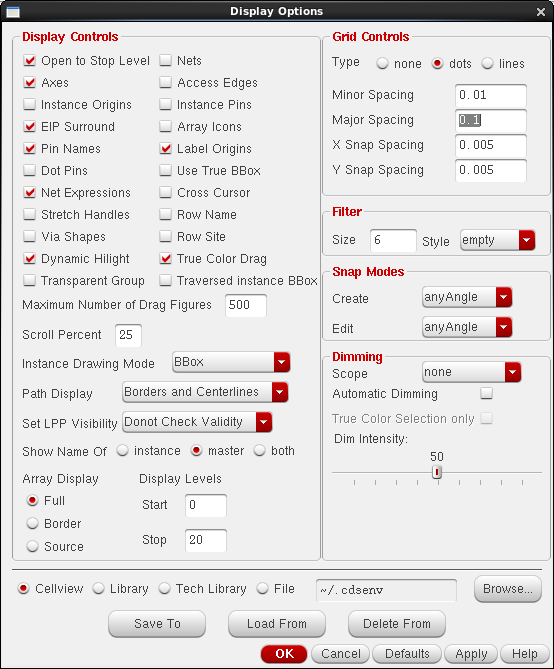Viewport: 554px width, 669px height.
Task: Check Automatic Dimming option
Action: click(487, 393)
